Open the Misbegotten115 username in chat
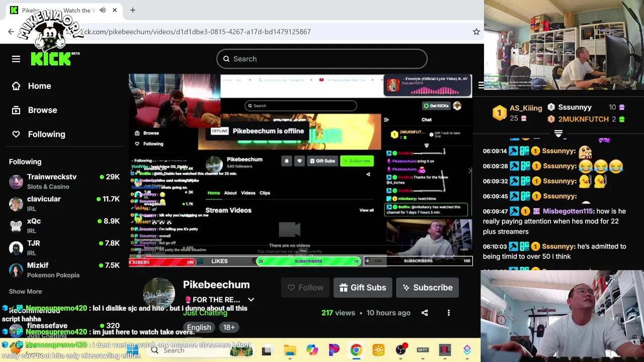The width and height of the screenshot is (644, 362). [x=568, y=211]
